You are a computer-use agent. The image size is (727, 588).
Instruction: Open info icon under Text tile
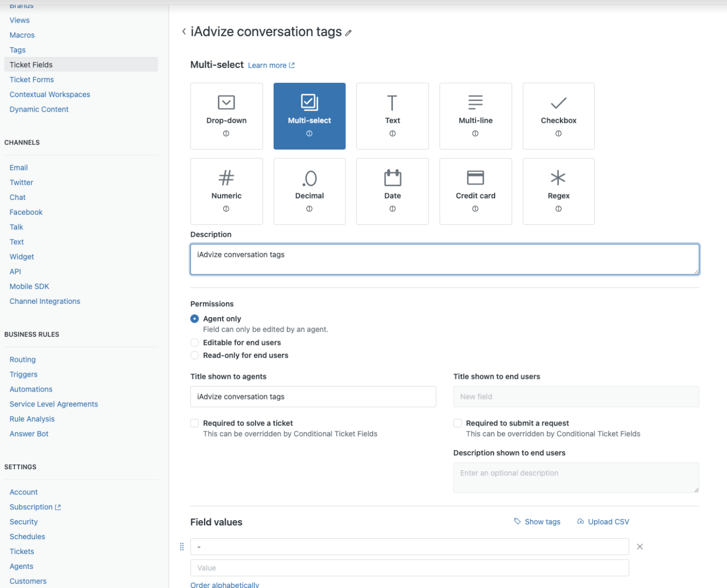pyautogui.click(x=392, y=134)
